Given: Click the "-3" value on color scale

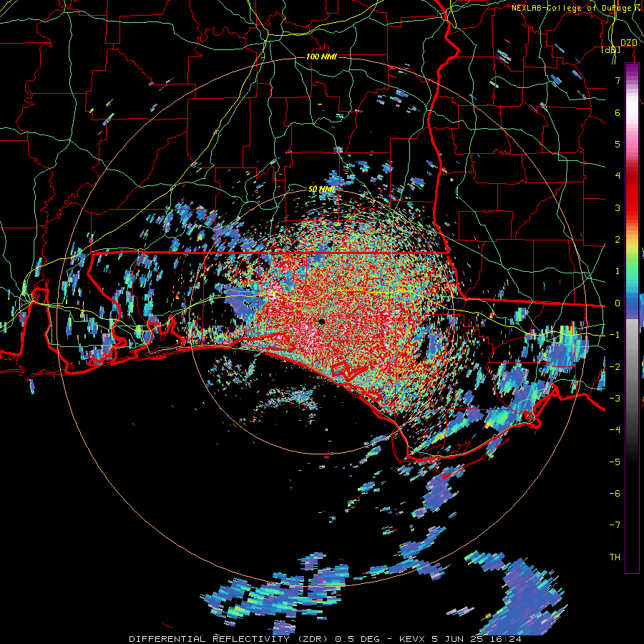Looking at the screenshot, I should 615,399.
